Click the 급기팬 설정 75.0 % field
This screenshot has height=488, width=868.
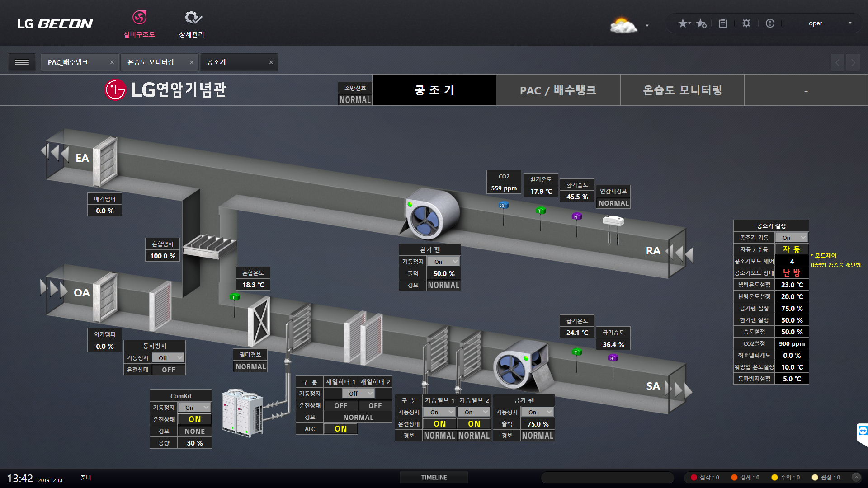tap(792, 308)
